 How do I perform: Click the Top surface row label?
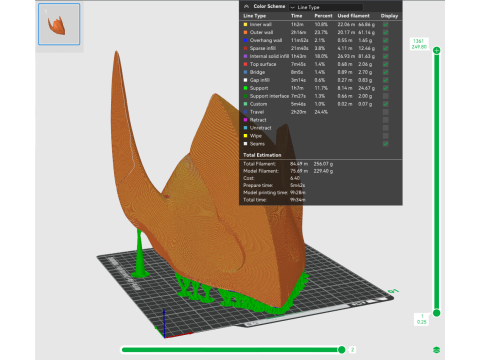(263, 64)
